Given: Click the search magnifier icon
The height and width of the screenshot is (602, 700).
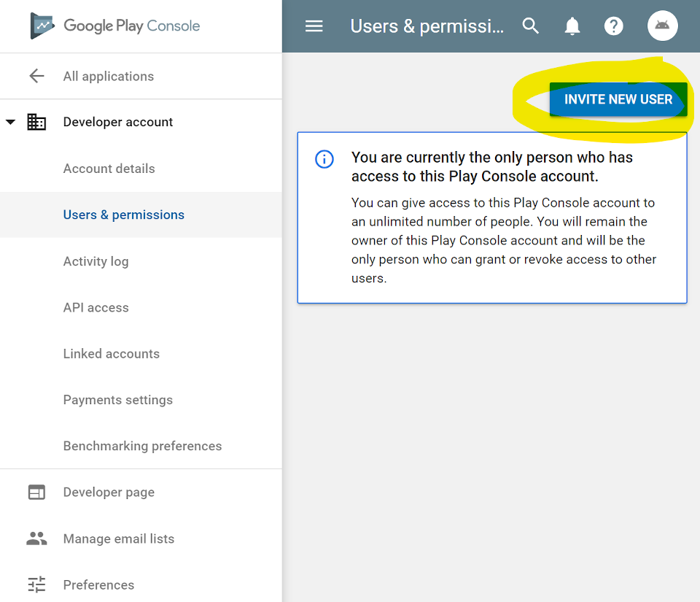Looking at the screenshot, I should click(530, 26).
